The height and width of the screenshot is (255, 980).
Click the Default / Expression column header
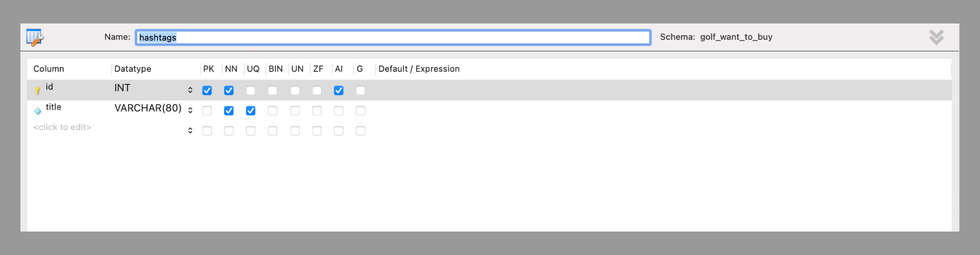coord(419,69)
